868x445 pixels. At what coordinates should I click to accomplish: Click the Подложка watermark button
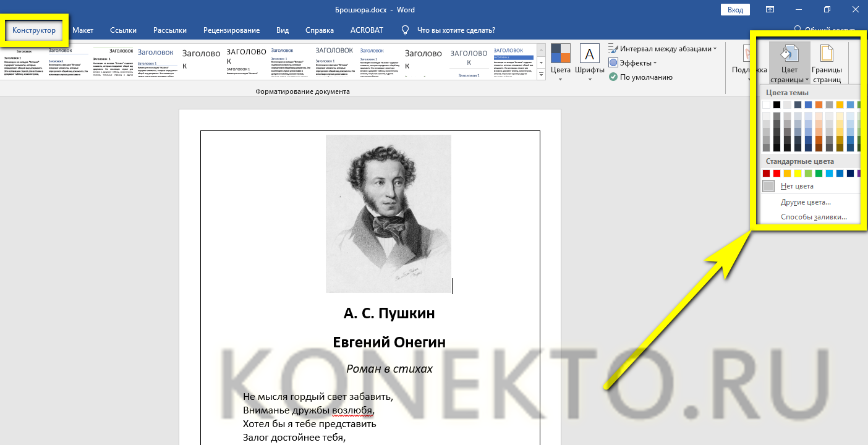click(749, 62)
